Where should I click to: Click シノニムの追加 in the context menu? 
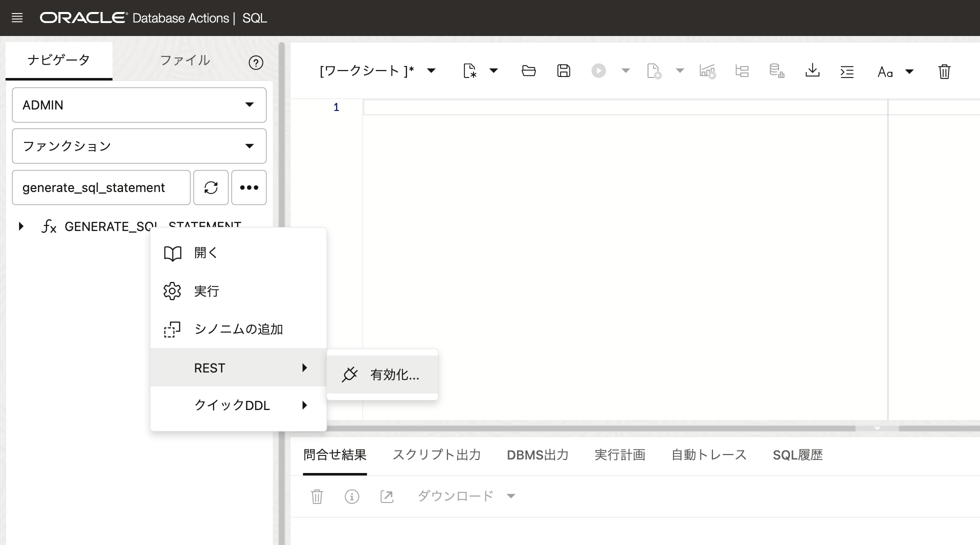coord(238,329)
